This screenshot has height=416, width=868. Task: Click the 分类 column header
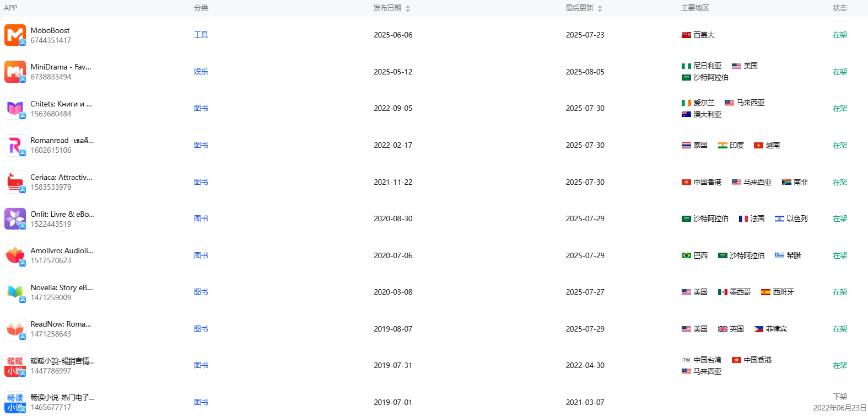pyautogui.click(x=201, y=8)
